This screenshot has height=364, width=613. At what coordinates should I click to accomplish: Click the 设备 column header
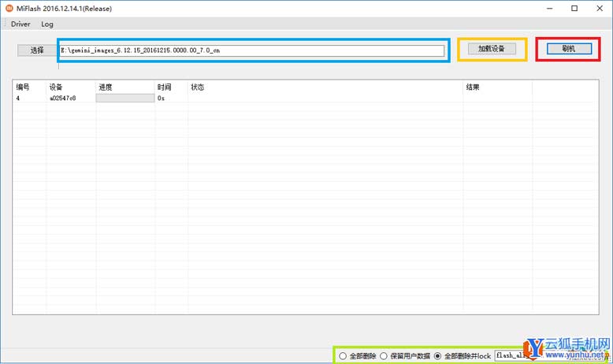[x=56, y=87]
